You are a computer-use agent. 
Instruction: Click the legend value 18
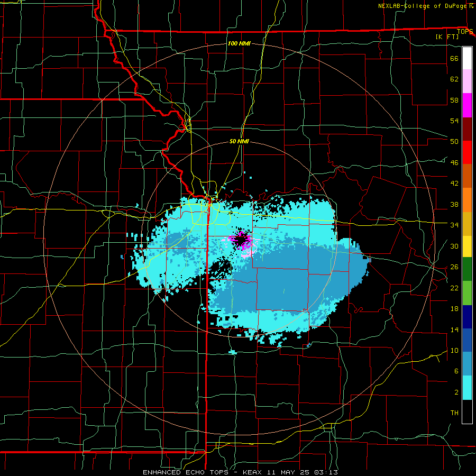(x=454, y=309)
